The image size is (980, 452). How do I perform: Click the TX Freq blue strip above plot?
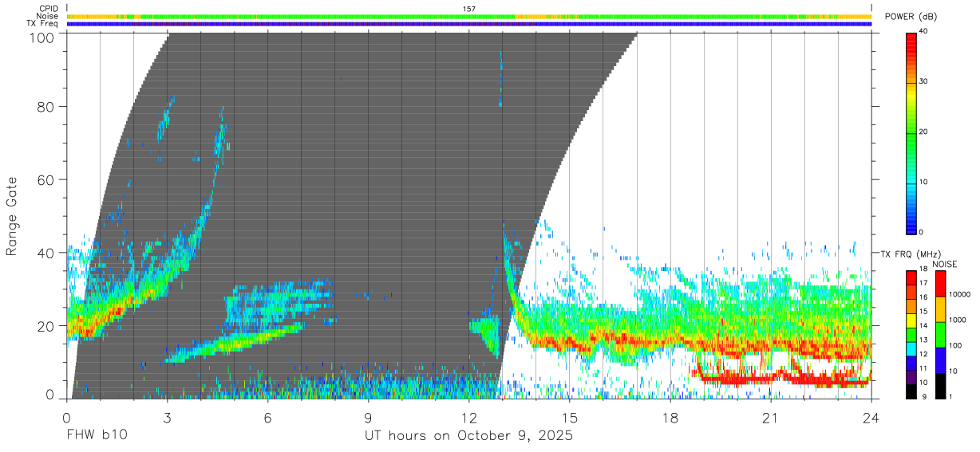click(469, 24)
